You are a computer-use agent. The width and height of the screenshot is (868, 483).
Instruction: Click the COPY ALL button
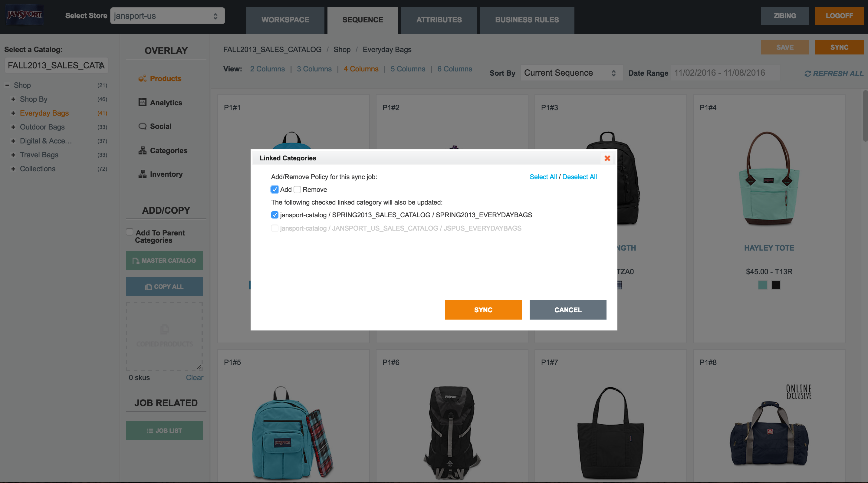(x=164, y=287)
